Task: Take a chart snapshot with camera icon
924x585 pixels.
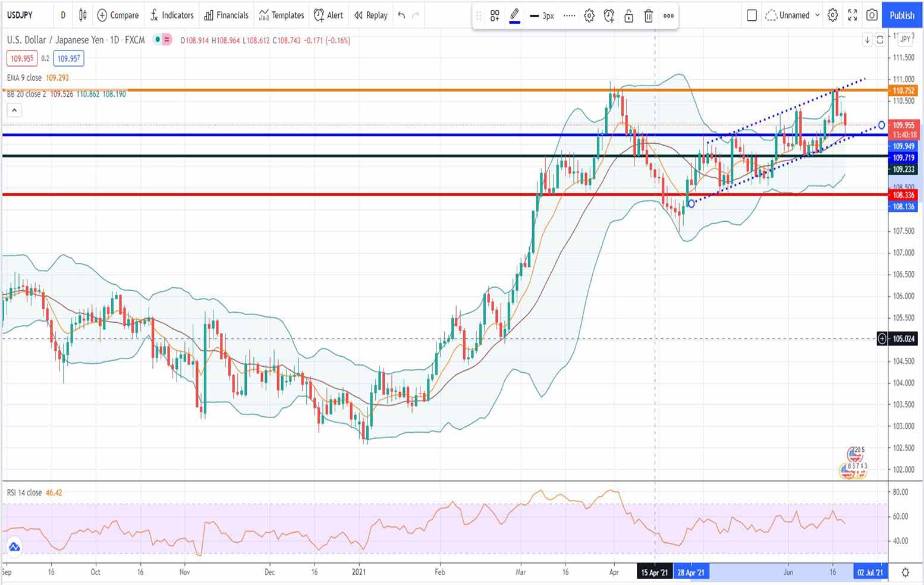Action: (872, 15)
